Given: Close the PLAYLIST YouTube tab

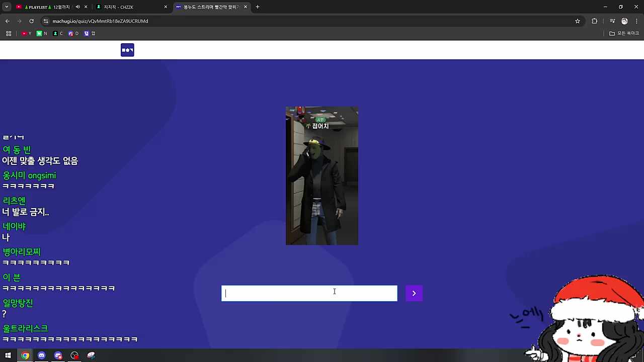Looking at the screenshot, I should coord(86,7).
